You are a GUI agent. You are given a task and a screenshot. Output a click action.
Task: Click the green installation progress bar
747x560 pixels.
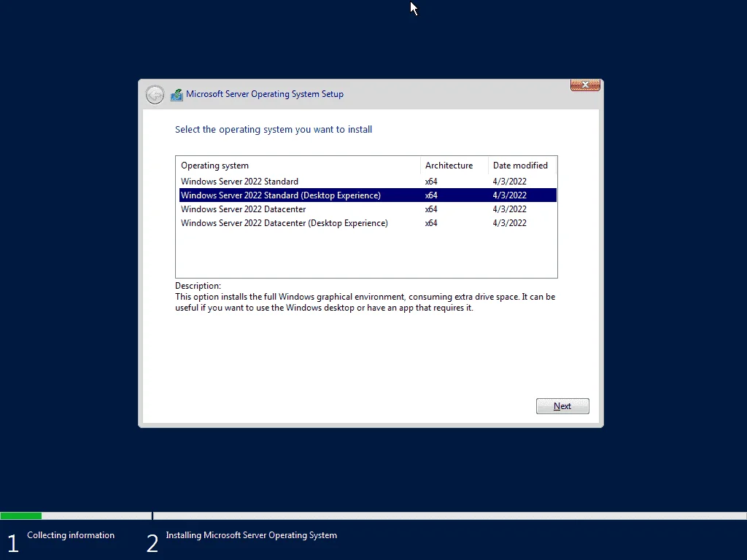coord(21,516)
